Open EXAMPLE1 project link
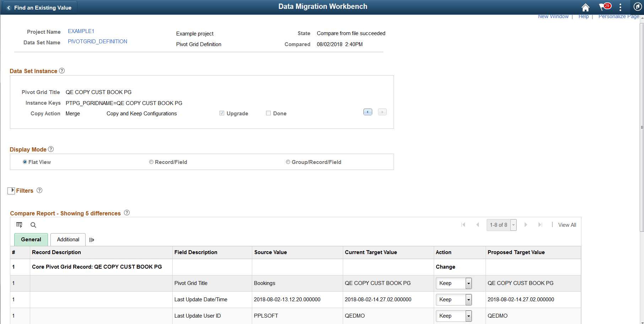Screen dimensions: 644x324 pos(81,31)
